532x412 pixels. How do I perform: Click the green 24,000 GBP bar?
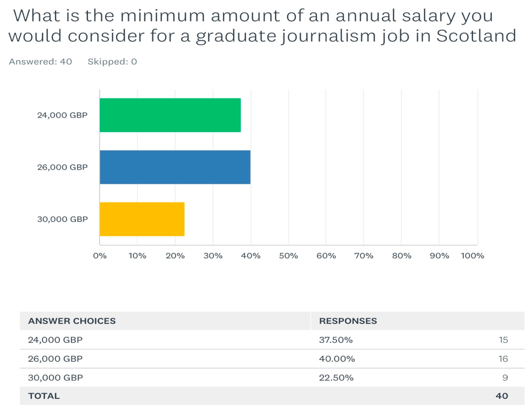pyautogui.click(x=170, y=115)
